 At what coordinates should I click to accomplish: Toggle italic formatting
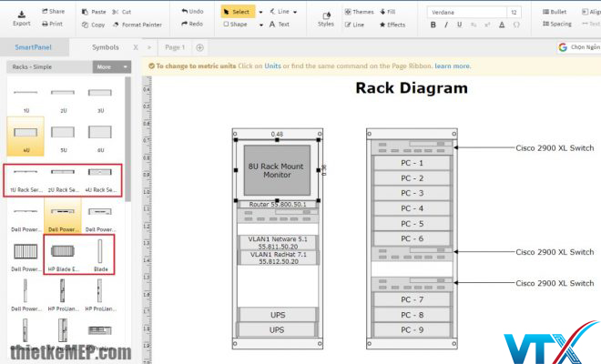click(446, 25)
